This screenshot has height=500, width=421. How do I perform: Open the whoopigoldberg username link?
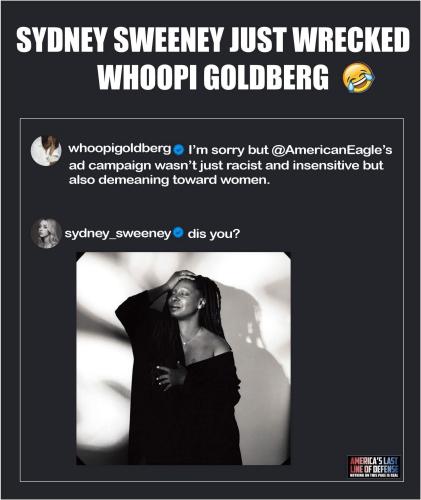coord(120,149)
